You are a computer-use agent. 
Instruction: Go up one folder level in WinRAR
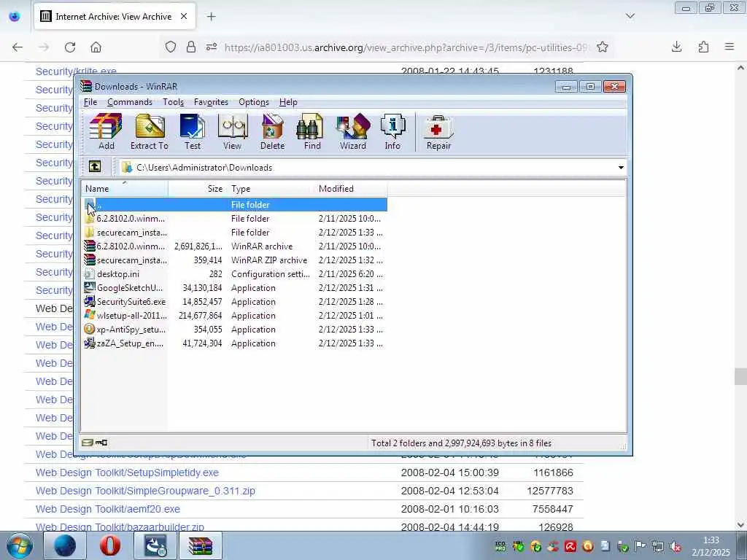[94, 167]
